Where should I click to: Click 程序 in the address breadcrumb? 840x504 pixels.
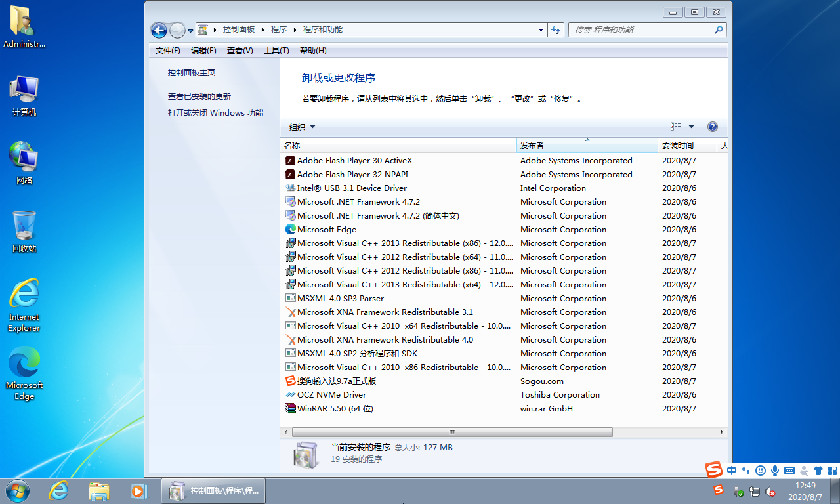[x=279, y=30]
